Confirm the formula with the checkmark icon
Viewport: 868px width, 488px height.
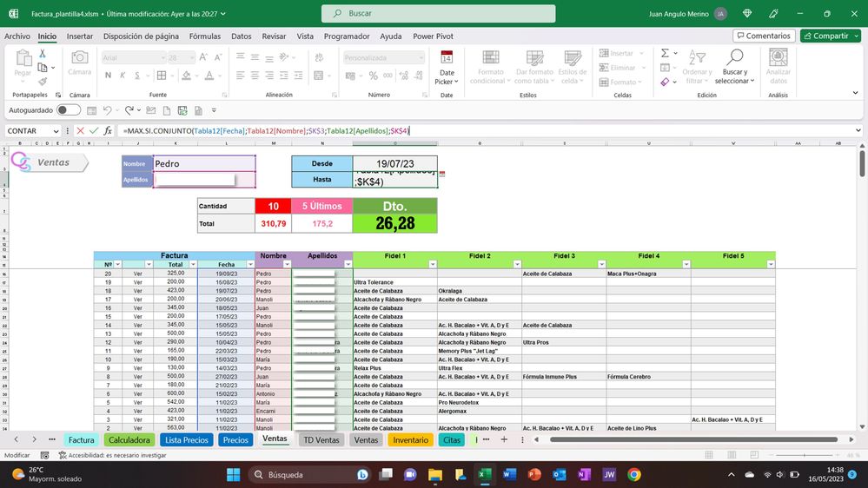94,131
